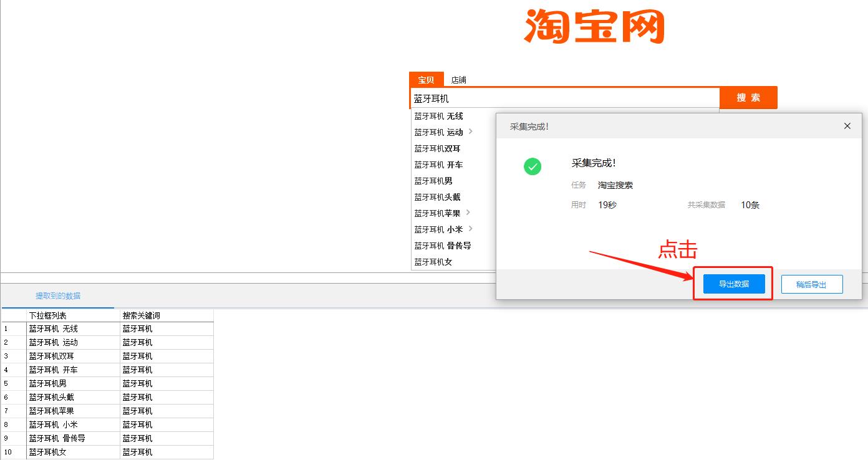Click the 稍后导出 button
This screenshot has width=868, height=460.
point(811,284)
